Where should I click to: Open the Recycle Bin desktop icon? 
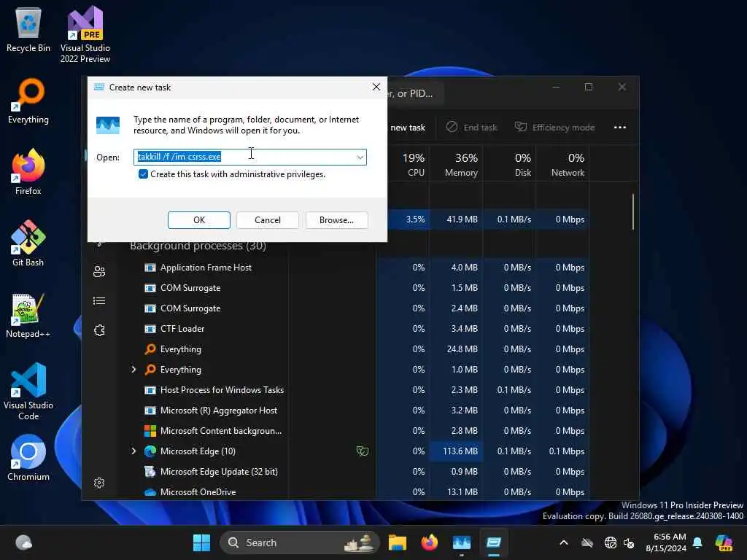point(28,31)
